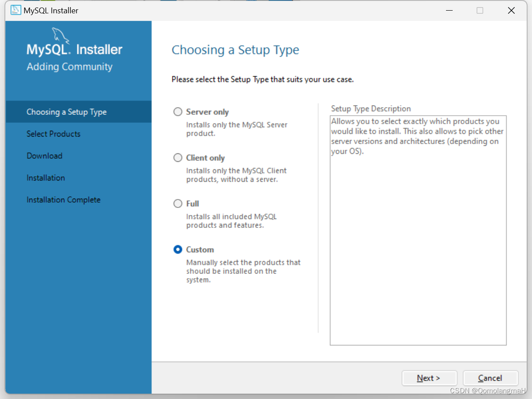
Task: Click inside the Setup Type Description box
Action: click(418, 230)
